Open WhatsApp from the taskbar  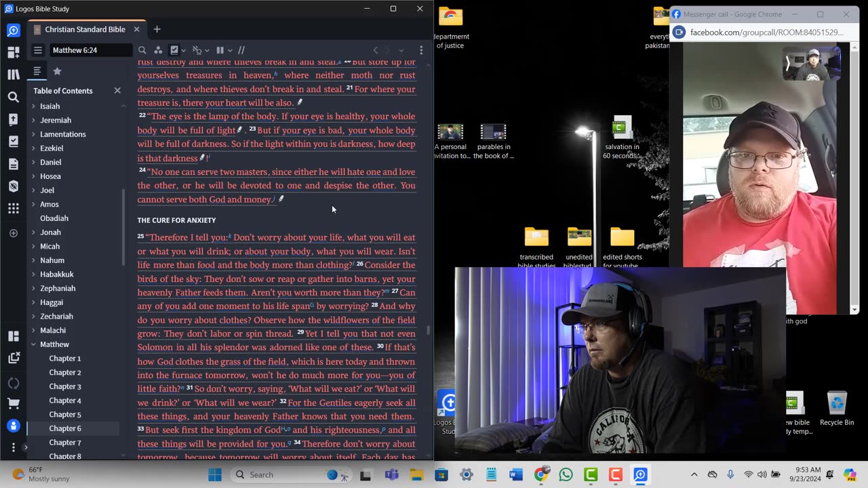[x=566, y=474]
